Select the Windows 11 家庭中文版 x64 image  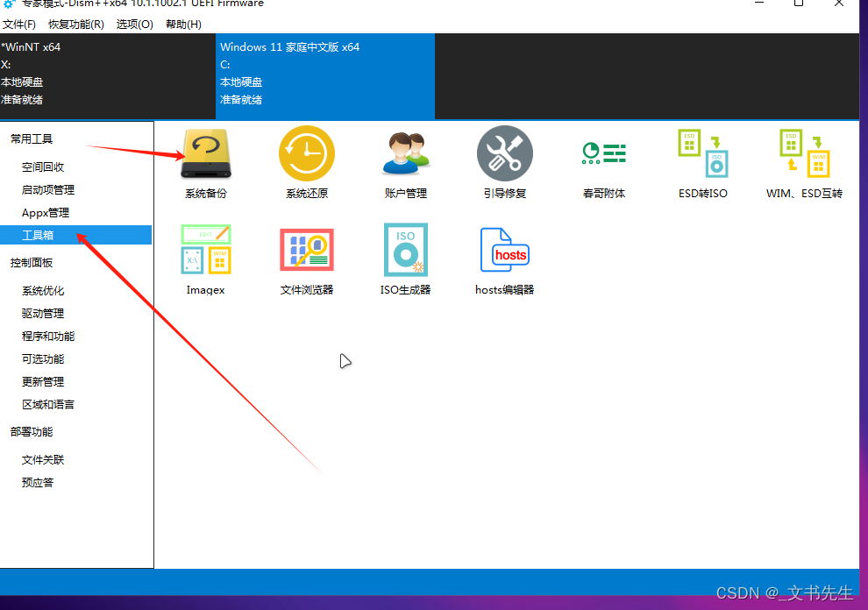[325, 76]
